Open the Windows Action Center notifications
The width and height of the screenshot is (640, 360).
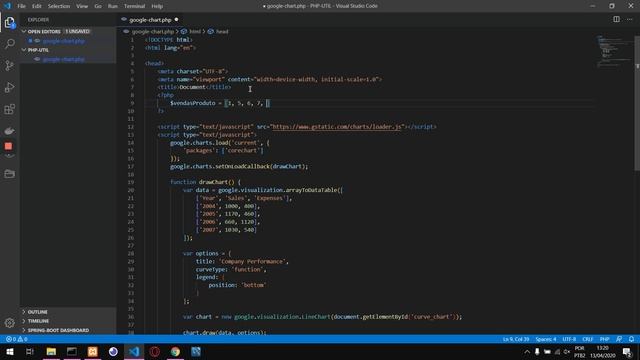tap(627, 351)
